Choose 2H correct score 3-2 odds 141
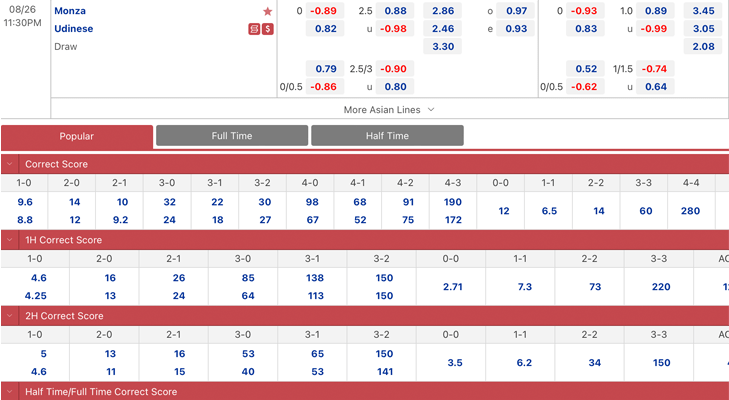 click(384, 371)
